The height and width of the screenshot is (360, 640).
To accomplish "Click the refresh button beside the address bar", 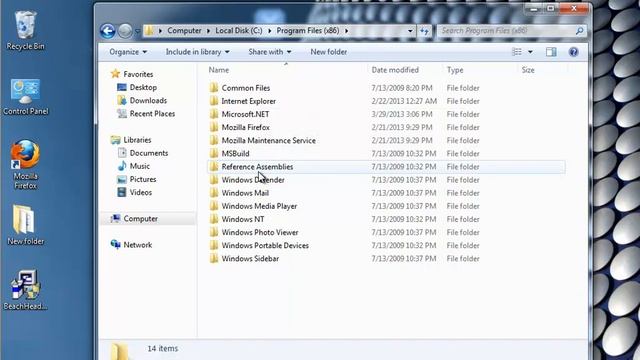I will (x=424, y=31).
